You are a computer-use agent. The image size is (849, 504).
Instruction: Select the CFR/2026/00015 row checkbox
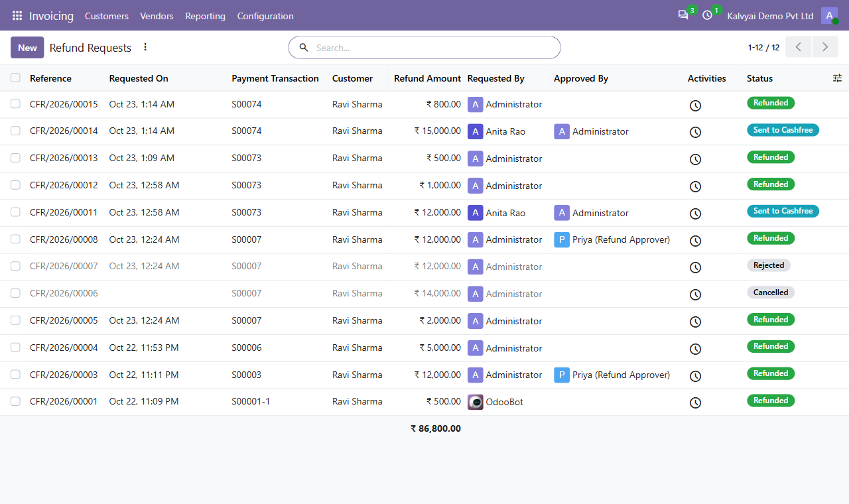(x=15, y=103)
